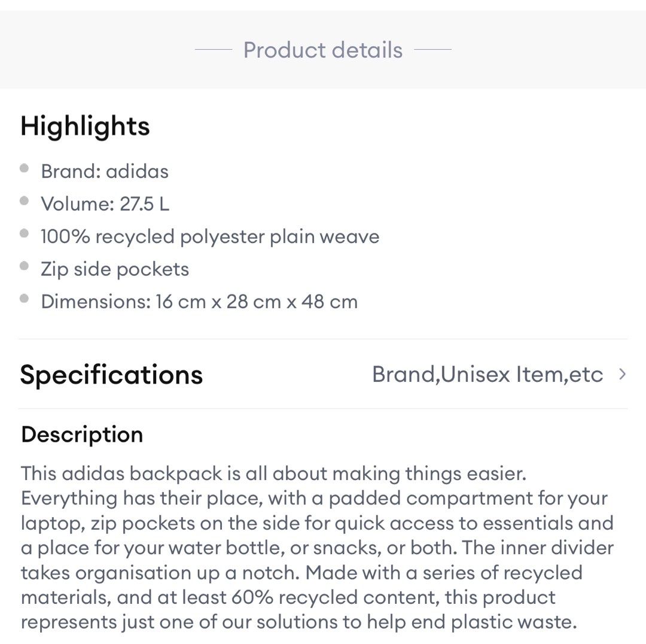Click the description paragraph text
This screenshot has width=646, height=644.
(x=317, y=548)
